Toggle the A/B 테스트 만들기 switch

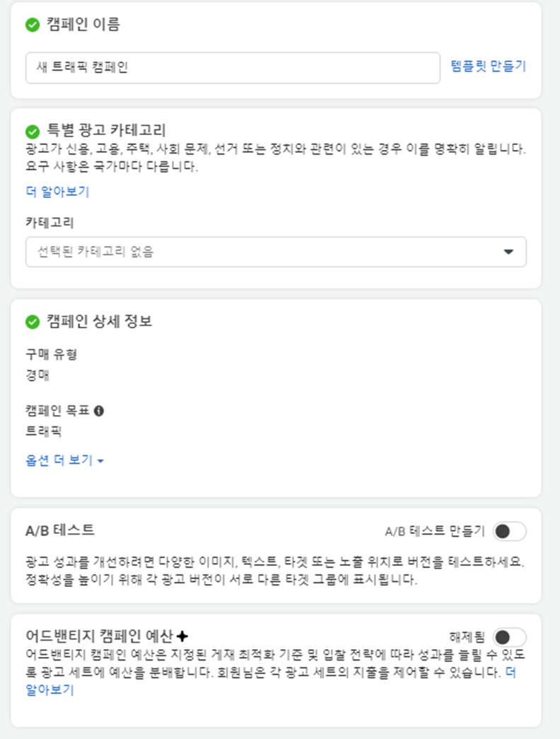tap(510, 532)
